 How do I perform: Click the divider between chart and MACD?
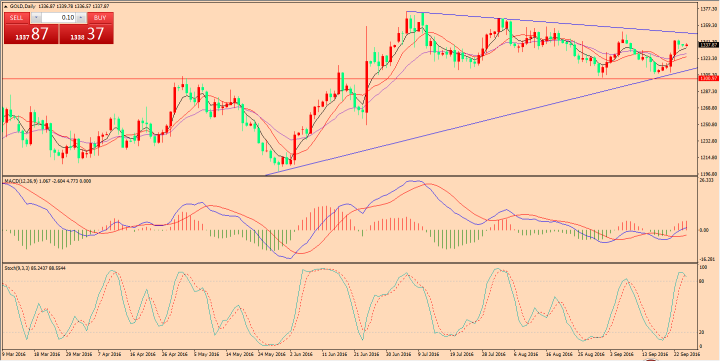349,177
